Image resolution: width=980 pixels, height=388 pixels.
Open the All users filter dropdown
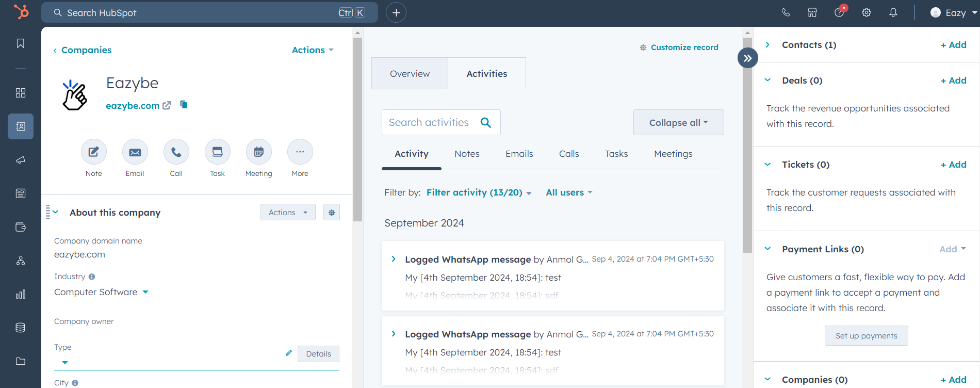click(x=569, y=192)
